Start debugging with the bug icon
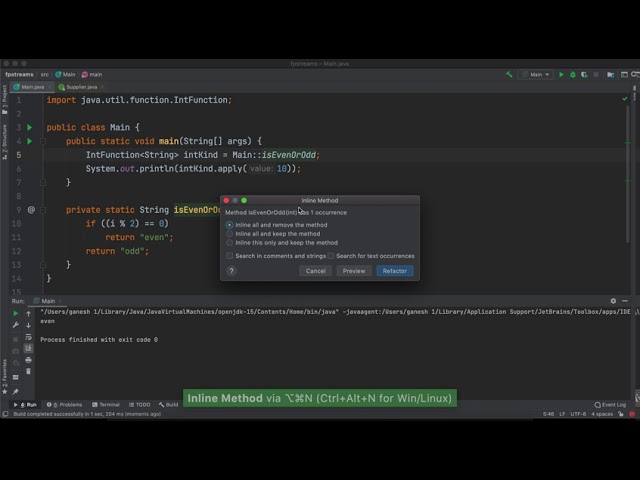Image resolution: width=640 pixels, height=480 pixels. click(573, 74)
